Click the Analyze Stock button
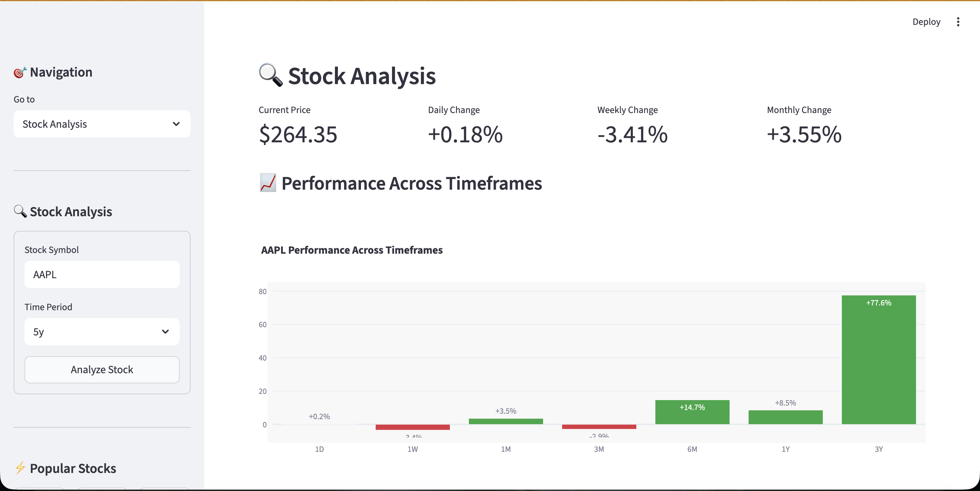 (x=102, y=369)
